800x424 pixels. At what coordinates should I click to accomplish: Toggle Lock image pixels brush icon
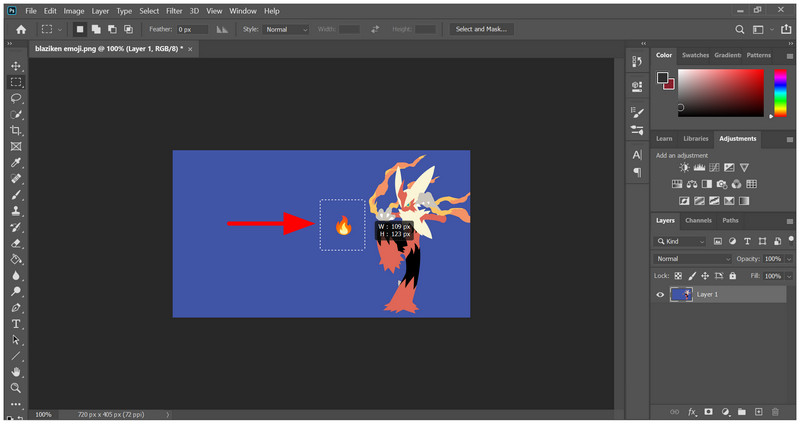tap(692, 276)
